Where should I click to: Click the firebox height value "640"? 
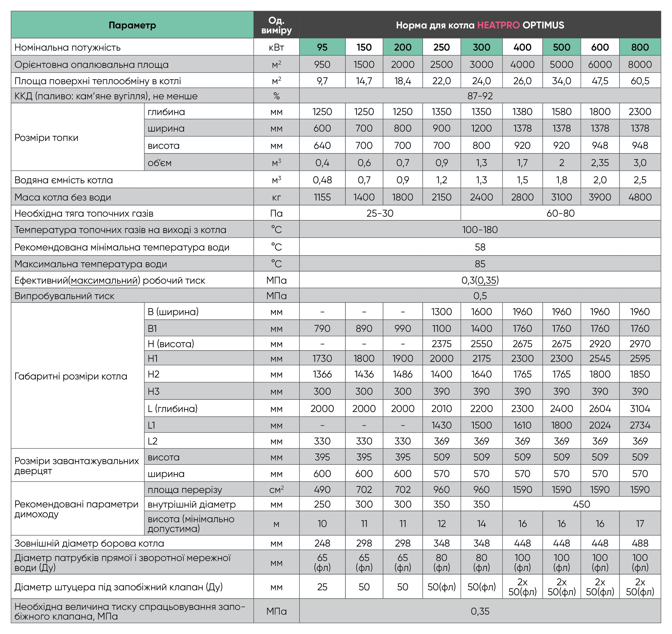[x=322, y=145]
